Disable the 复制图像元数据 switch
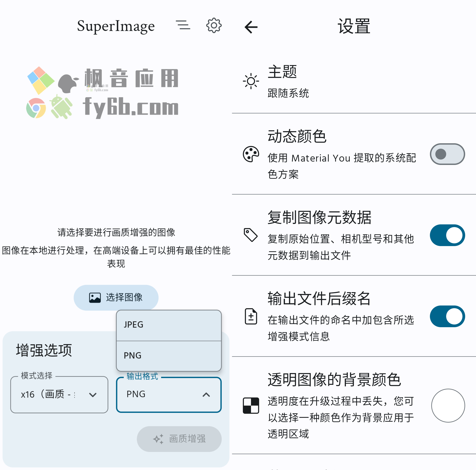 pos(447,235)
